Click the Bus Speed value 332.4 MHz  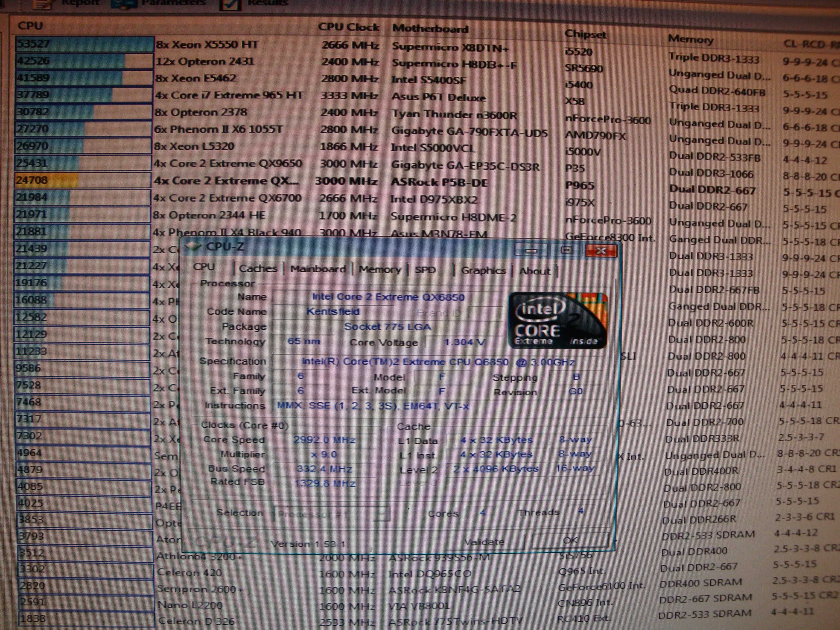324,469
